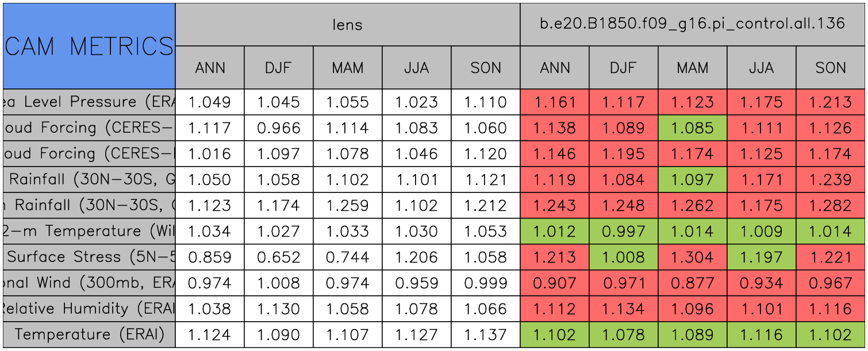Click the b.e20.B1850 pi_control header
The width and height of the screenshot is (868, 351).
[x=692, y=24]
